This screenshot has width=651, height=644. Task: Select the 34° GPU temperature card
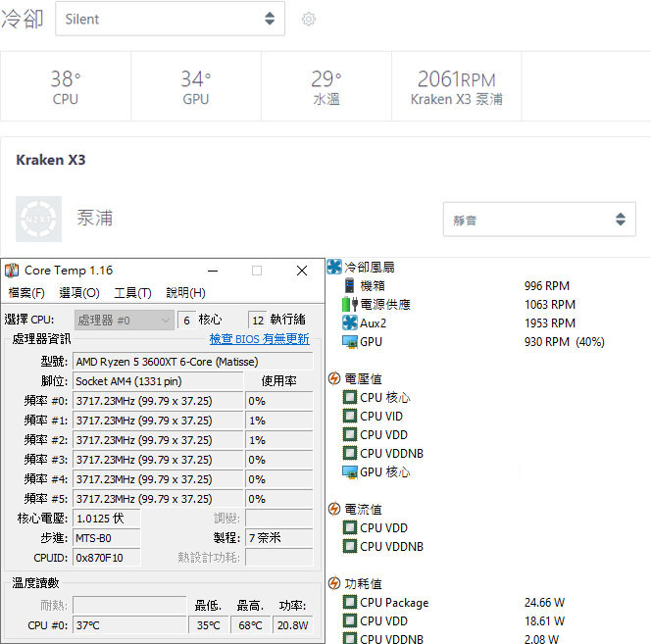(196, 86)
